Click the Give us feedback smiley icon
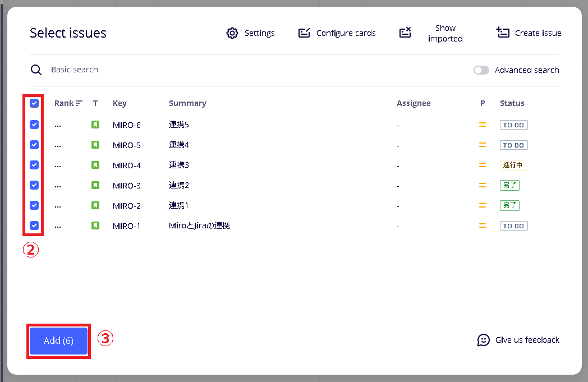588x382 pixels. tap(483, 340)
